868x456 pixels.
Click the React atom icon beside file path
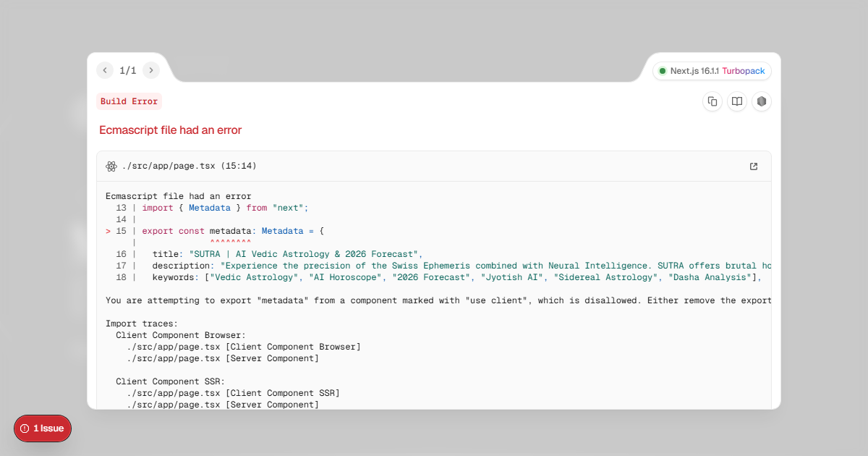[x=111, y=166]
